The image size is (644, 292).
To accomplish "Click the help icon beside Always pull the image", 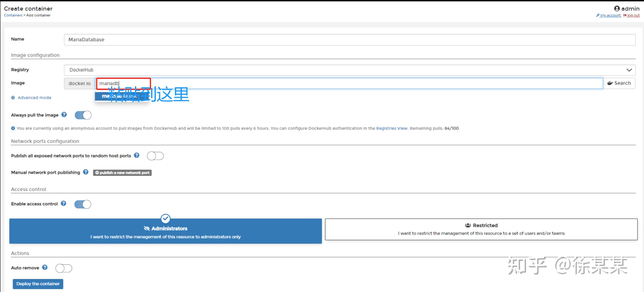I will point(64,115).
